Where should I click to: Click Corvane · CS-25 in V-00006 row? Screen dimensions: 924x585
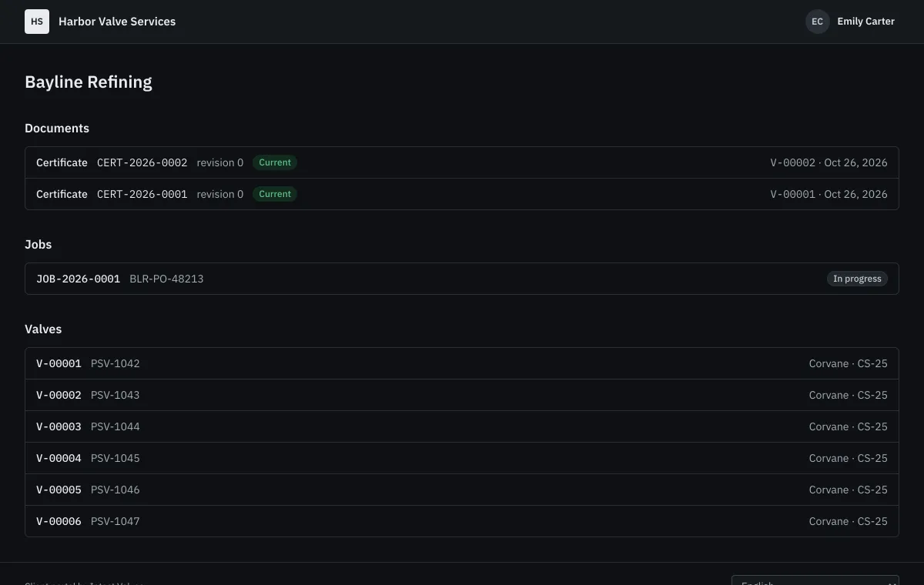(848, 521)
